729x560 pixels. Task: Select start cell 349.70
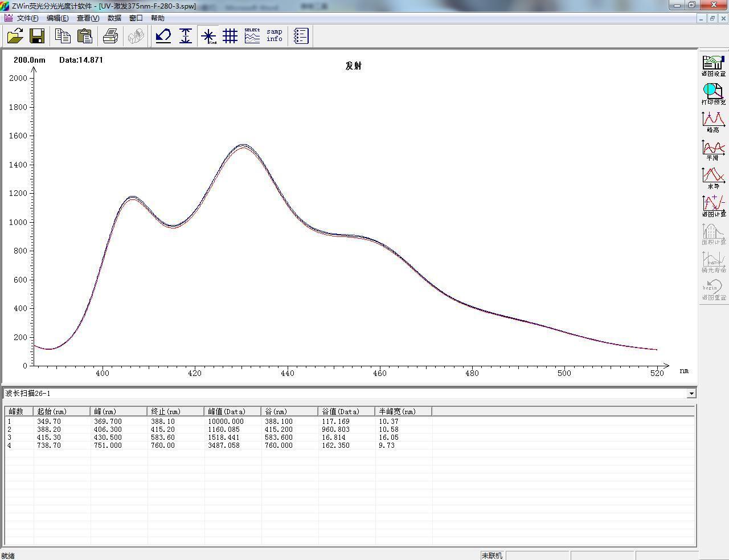click(49, 422)
